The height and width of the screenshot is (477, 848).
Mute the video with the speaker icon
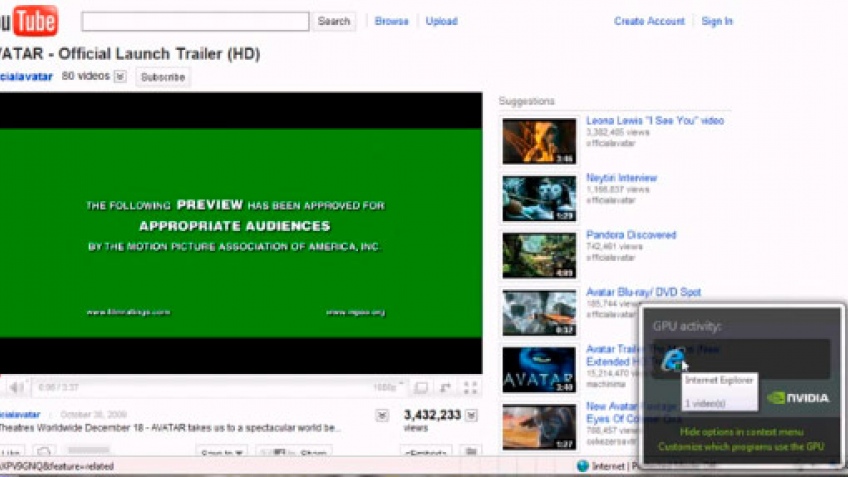click(x=17, y=387)
